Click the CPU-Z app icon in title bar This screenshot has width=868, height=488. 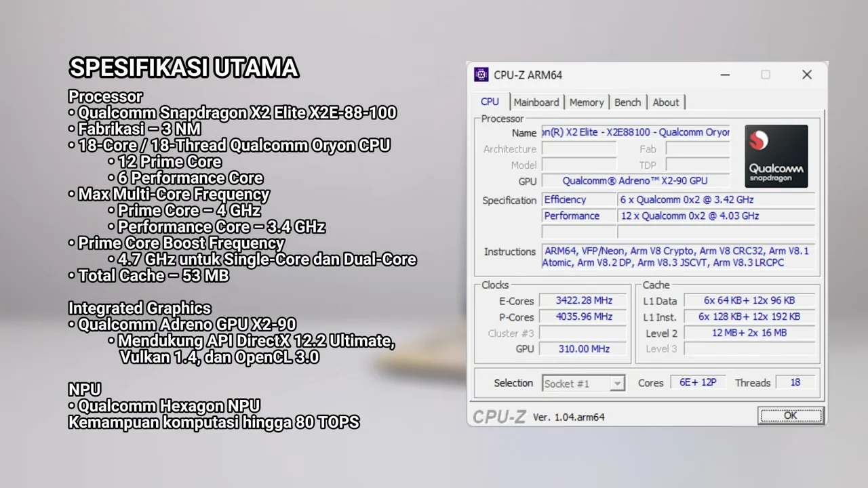pos(481,75)
